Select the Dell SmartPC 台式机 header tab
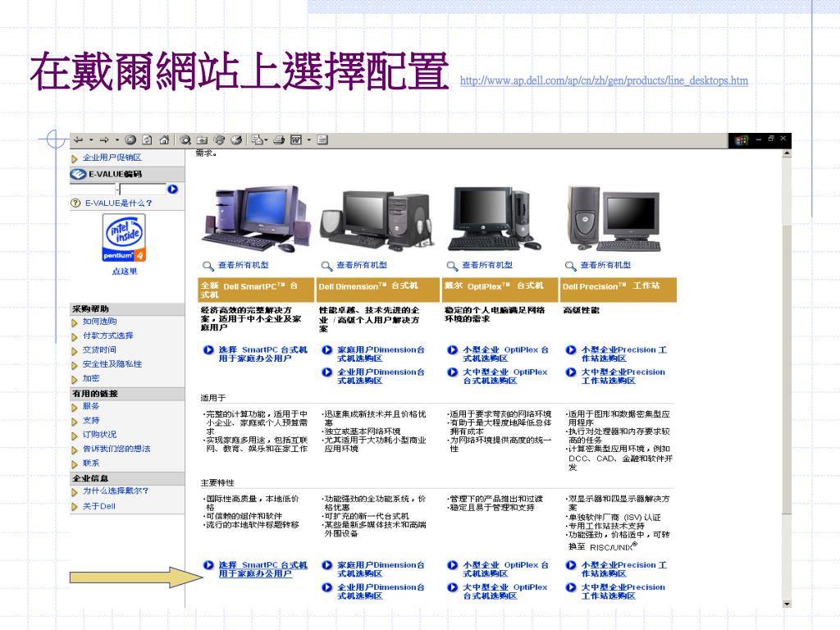This screenshot has height=630, width=840. (x=256, y=290)
